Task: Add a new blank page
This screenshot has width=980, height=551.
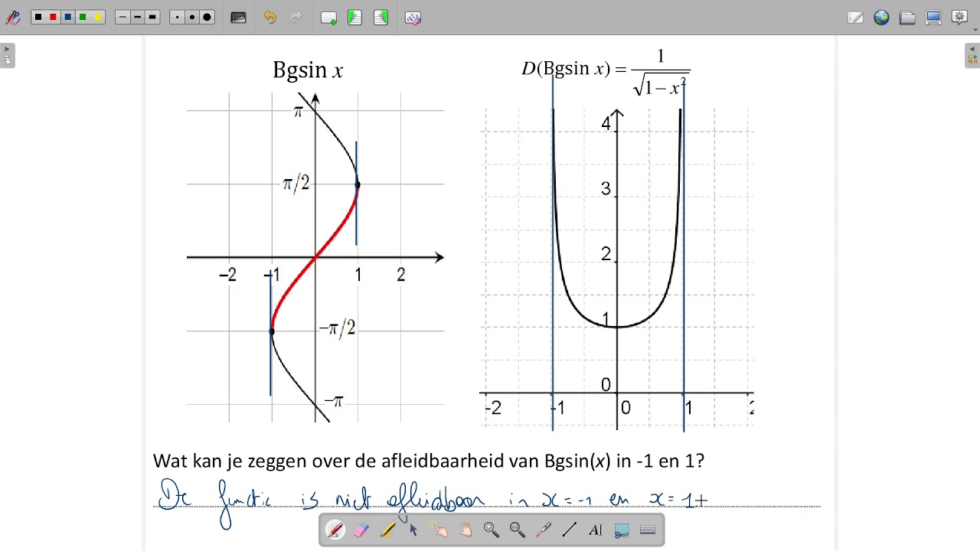Action: (328, 18)
